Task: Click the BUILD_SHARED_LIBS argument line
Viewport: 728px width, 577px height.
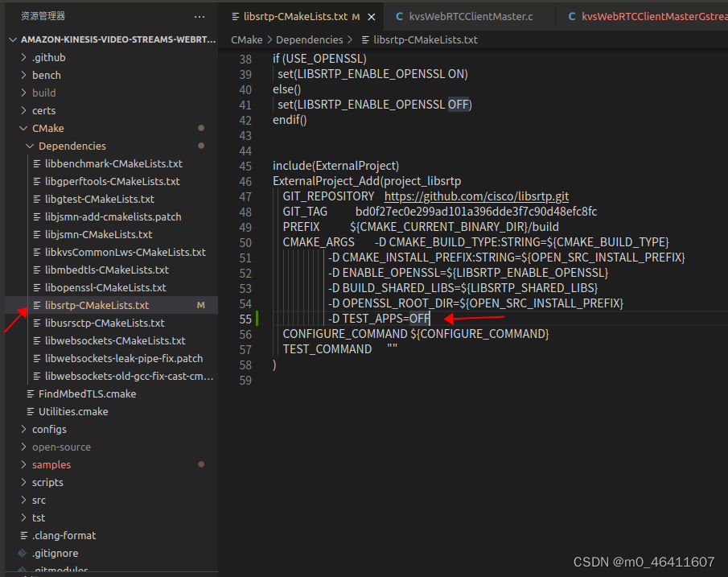Action: pyautogui.click(x=463, y=288)
